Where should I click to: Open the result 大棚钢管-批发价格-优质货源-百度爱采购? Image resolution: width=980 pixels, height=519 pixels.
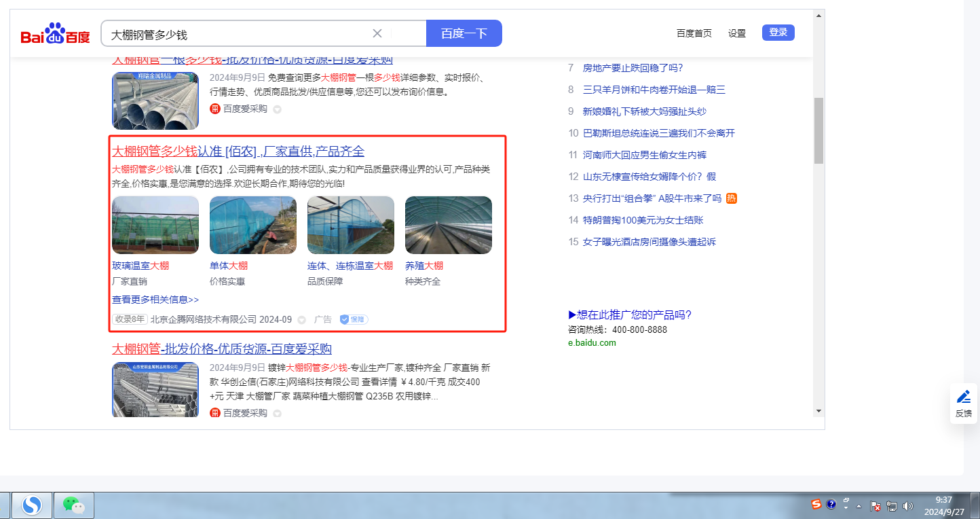pos(222,349)
